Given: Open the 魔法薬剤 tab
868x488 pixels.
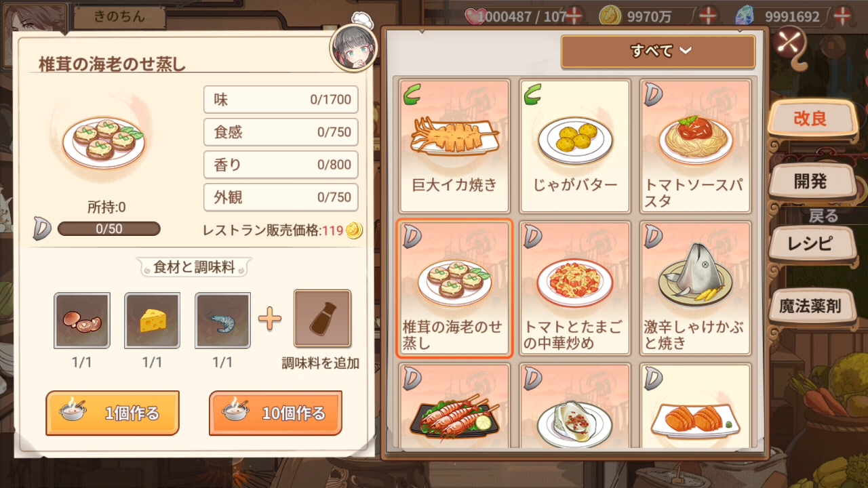Looking at the screenshot, I should pyautogui.click(x=810, y=306).
